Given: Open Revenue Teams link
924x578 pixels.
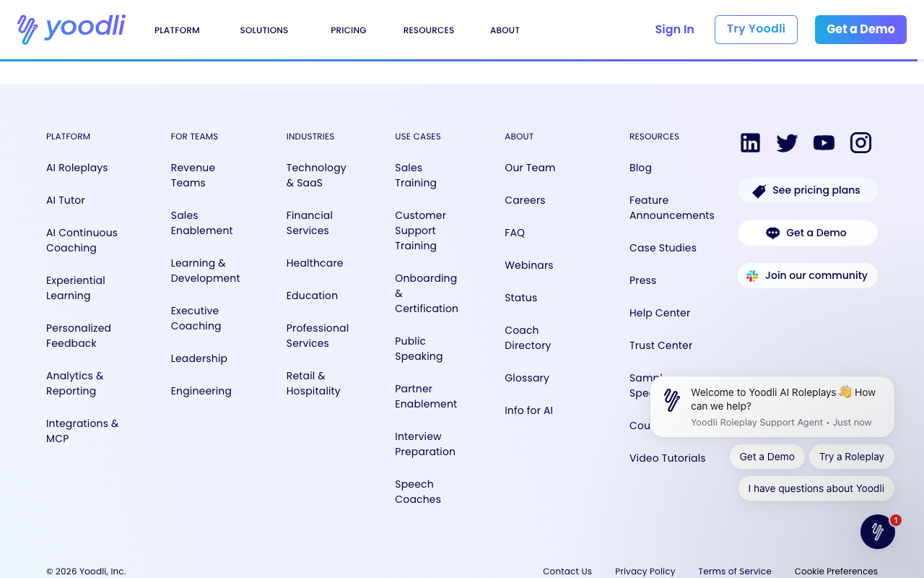Looking at the screenshot, I should [x=193, y=176].
